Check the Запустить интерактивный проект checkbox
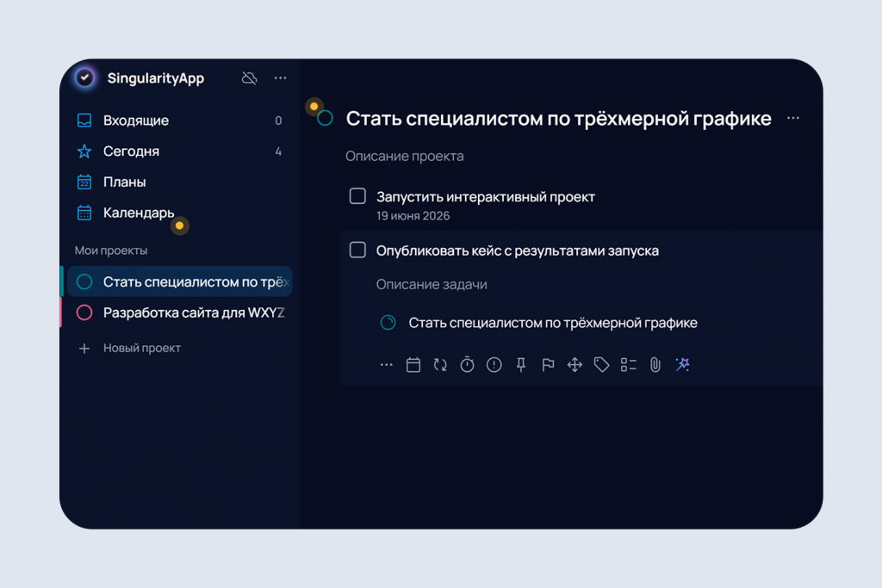The width and height of the screenshot is (882, 588). (357, 196)
